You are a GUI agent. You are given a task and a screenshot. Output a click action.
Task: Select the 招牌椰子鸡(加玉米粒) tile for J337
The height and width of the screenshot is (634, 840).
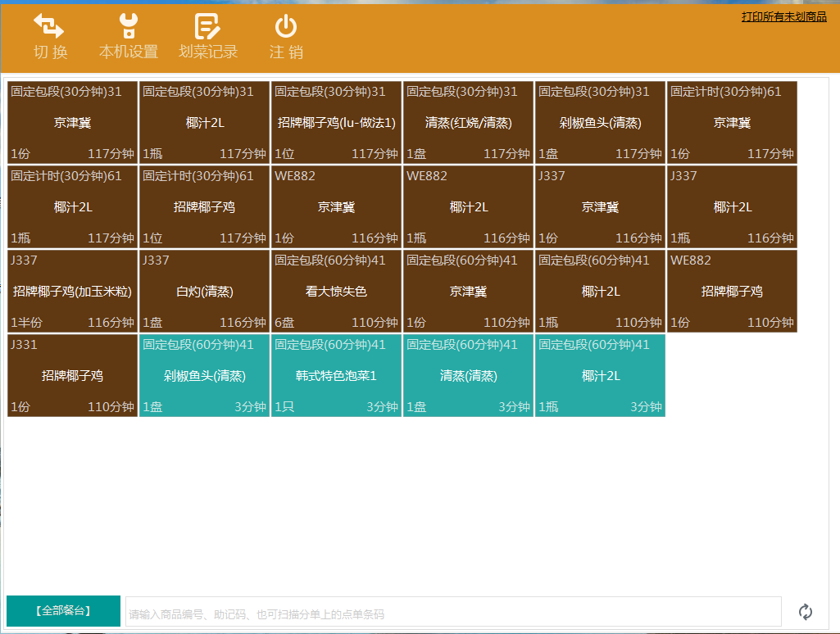pyautogui.click(x=72, y=292)
